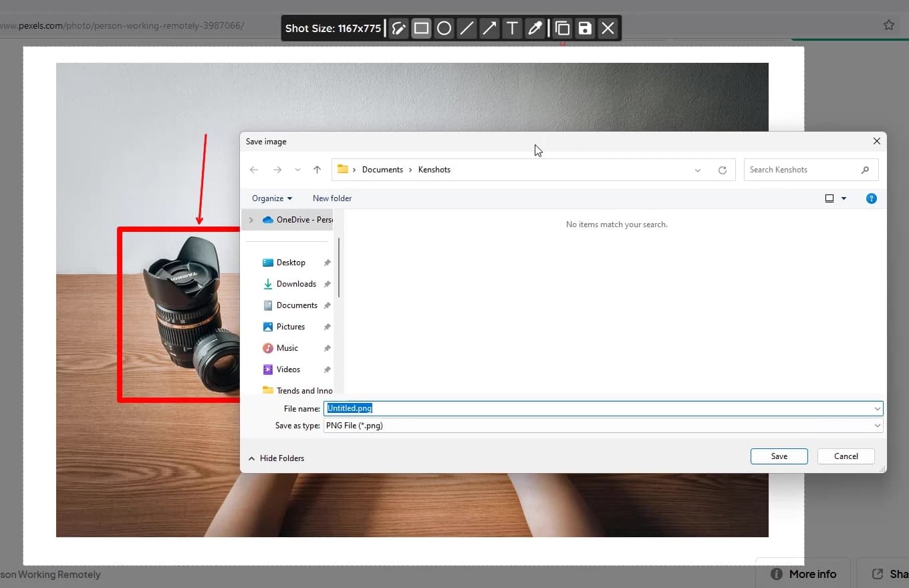Select the rectangle shape tool
909x588 pixels.
421,28
